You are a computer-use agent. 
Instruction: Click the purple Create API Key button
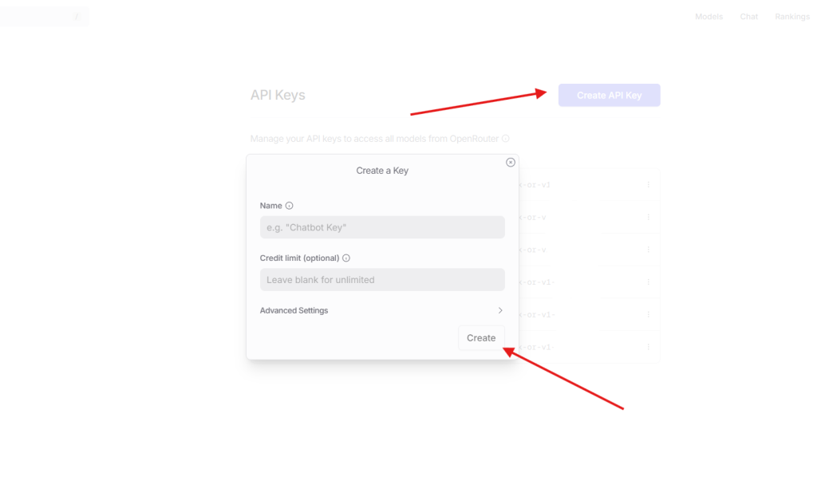click(x=609, y=95)
